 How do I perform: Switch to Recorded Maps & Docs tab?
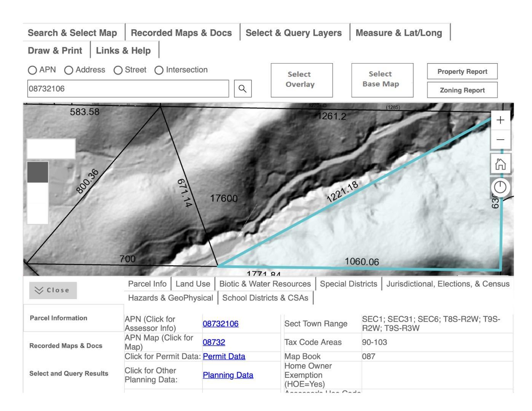[181, 33]
